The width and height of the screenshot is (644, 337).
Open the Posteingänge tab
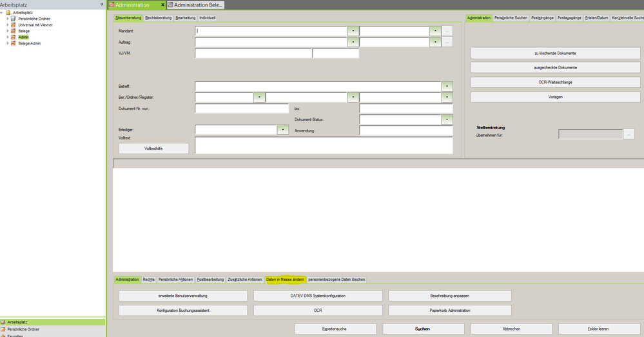pyautogui.click(x=543, y=17)
